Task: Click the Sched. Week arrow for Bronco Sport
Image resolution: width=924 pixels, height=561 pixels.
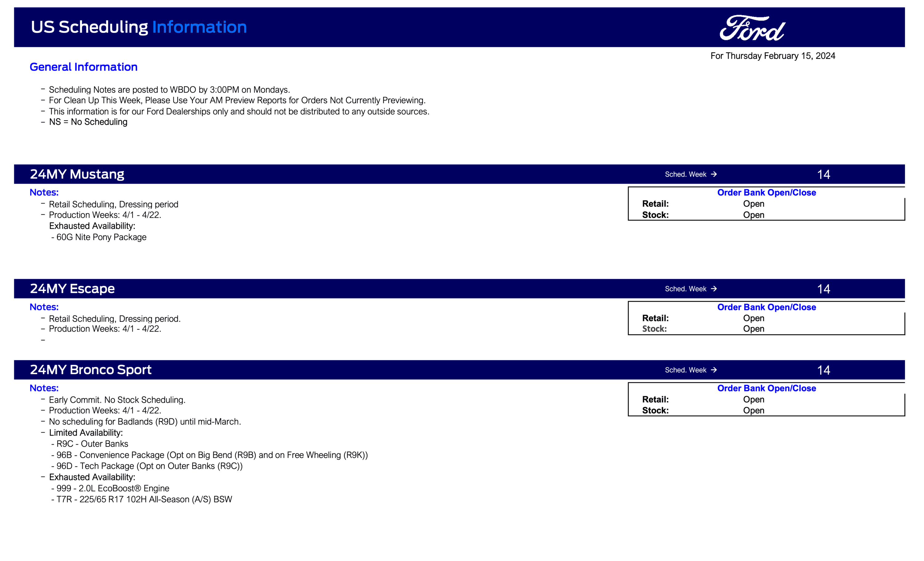Action: (714, 370)
